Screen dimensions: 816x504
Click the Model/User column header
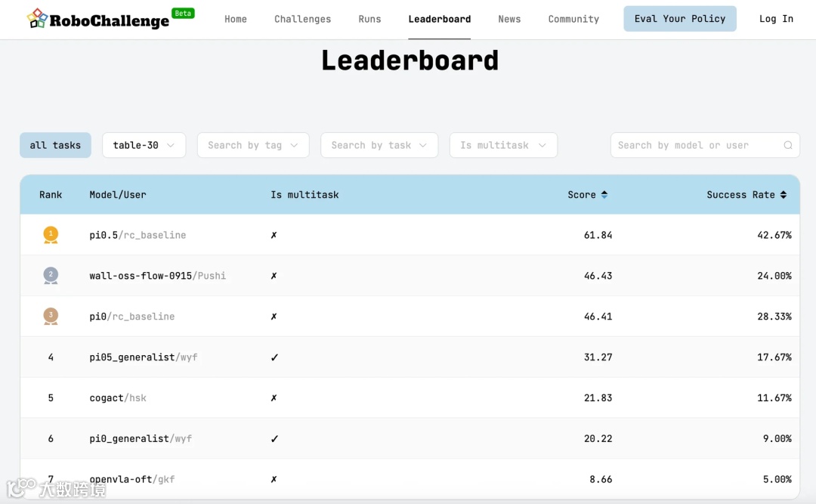pyautogui.click(x=118, y=195)
